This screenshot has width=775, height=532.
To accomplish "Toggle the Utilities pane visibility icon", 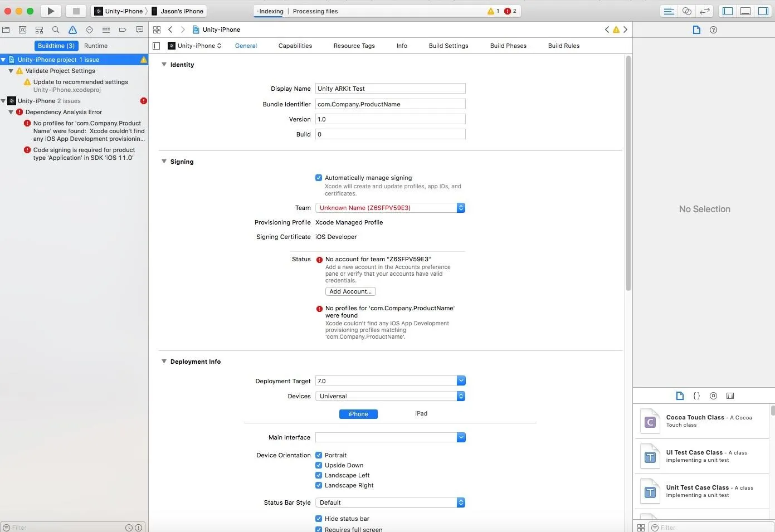I will pyautogui.click(x=763, y=11).
